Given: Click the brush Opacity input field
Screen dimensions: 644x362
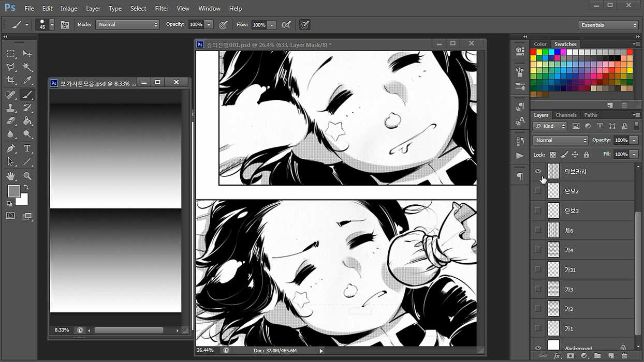Looking at the screenshot, I should pyautogui.click(x=196, y=24).
